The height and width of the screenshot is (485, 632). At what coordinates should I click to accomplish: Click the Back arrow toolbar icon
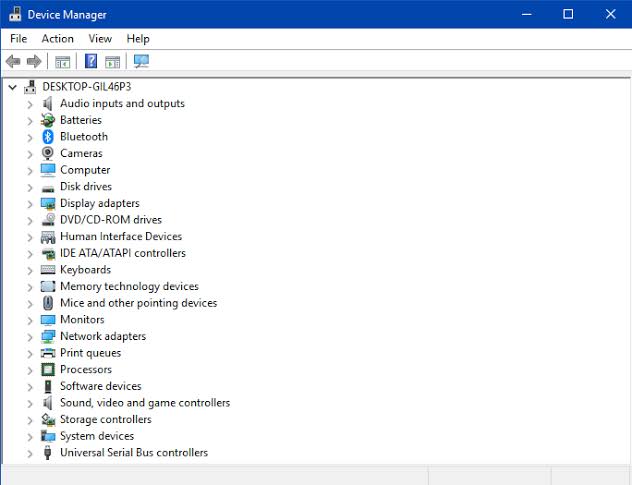(13, 62)
